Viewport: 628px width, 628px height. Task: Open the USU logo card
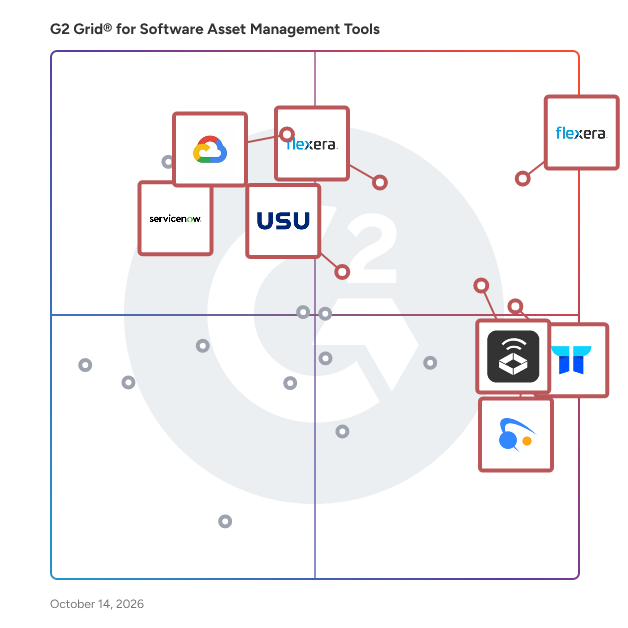pyautogui.click(x=283, y=221)
